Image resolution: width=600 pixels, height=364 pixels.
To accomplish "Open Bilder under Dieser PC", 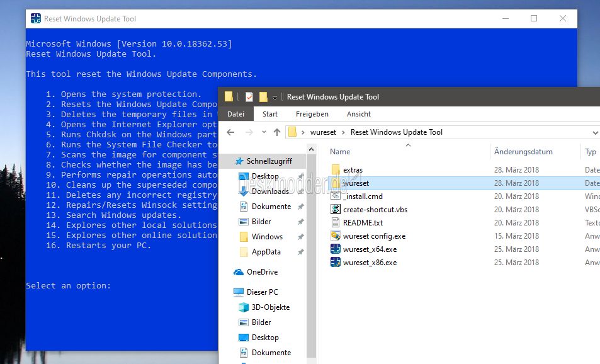I will click(x=261, y=322).
